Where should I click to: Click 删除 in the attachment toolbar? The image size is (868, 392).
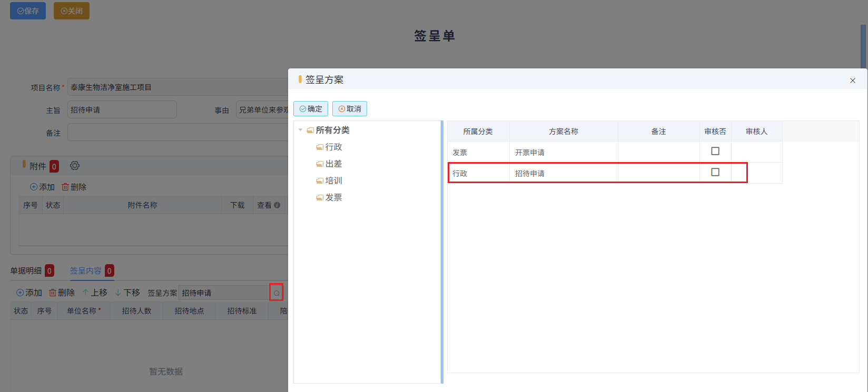(x=74, y=187)
